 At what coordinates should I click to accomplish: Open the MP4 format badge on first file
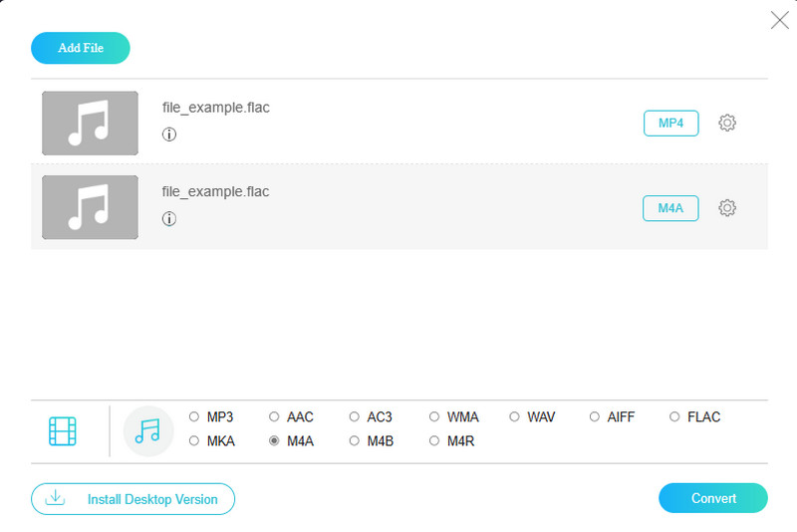670,124
